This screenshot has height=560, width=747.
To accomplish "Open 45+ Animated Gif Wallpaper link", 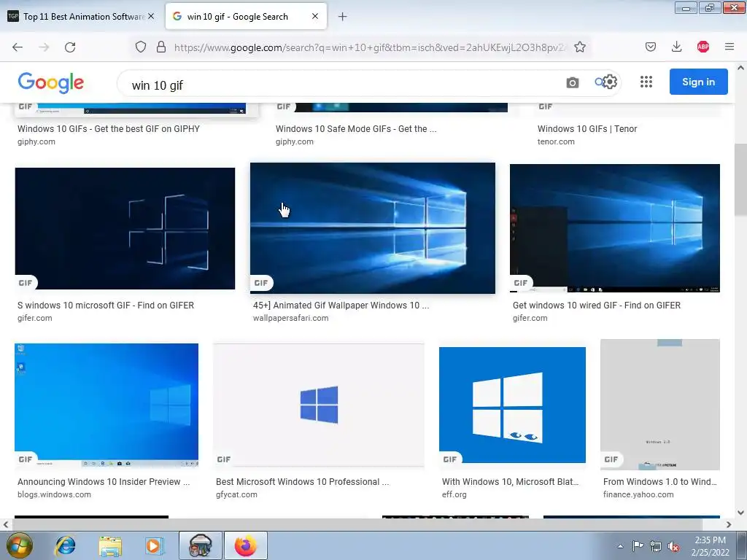I will (341, 306).
